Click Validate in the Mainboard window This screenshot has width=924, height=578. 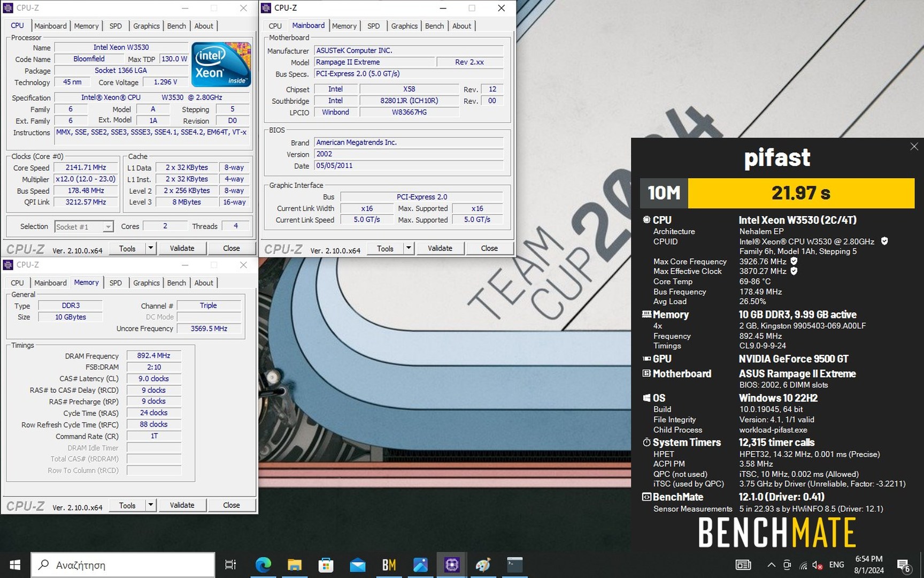(440, 248)
